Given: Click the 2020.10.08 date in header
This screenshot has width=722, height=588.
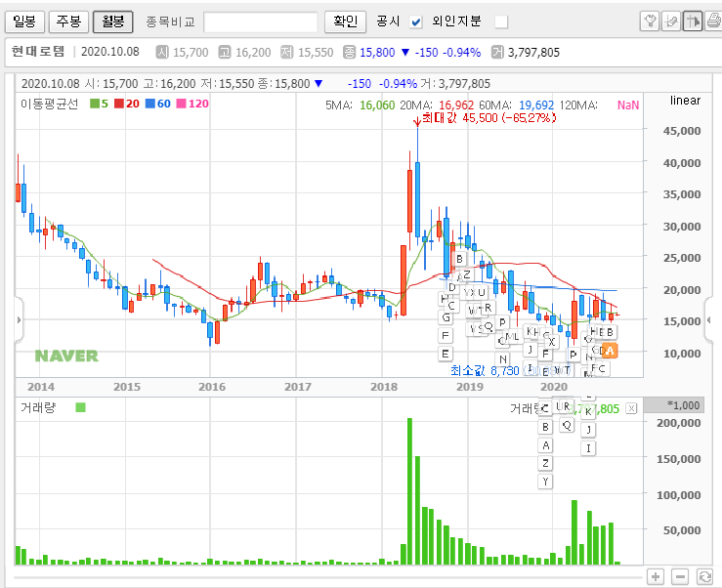Looking at the screenshot, I should point(110,52).
